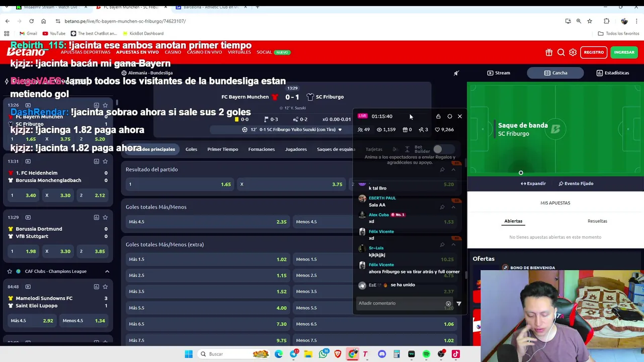Click the browser extensions puzzle icon
Image resolution: width=644 pixels, height=362 pixels.
606,21
